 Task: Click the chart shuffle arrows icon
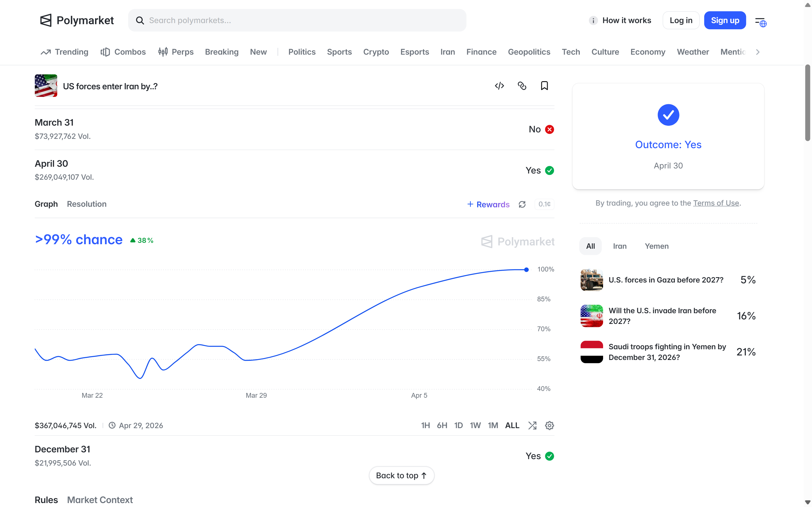[532, 426]
